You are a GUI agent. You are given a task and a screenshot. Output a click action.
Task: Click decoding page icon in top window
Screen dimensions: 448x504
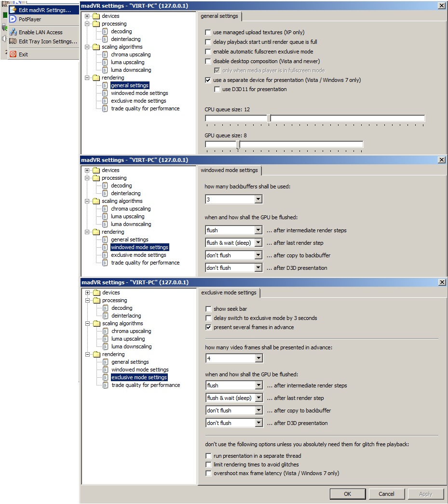pyautogui.click(x=105, y=31)
